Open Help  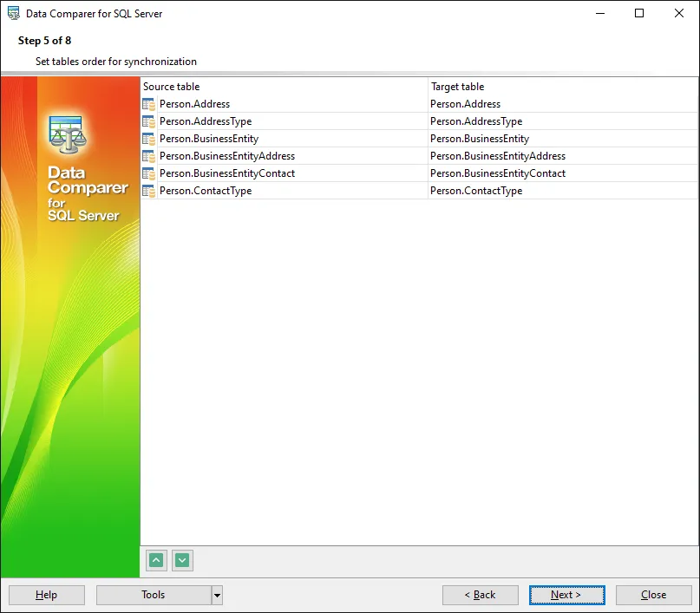[x=47, y=595]
